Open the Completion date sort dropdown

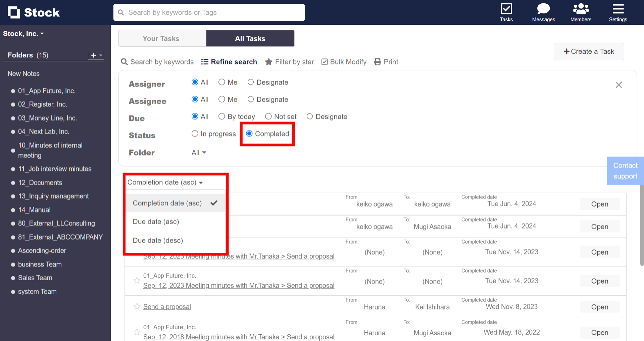click(165, 182)
